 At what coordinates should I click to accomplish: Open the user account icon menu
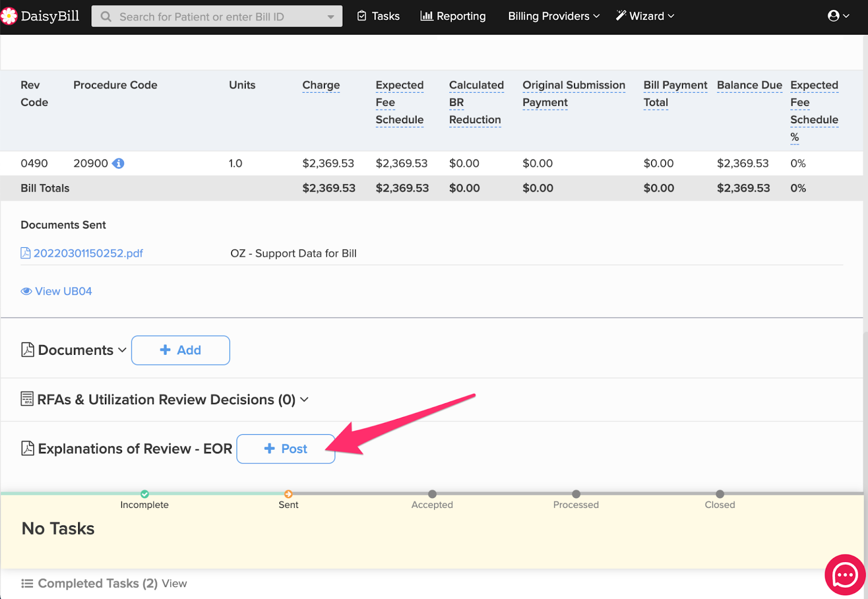[833, 16]
